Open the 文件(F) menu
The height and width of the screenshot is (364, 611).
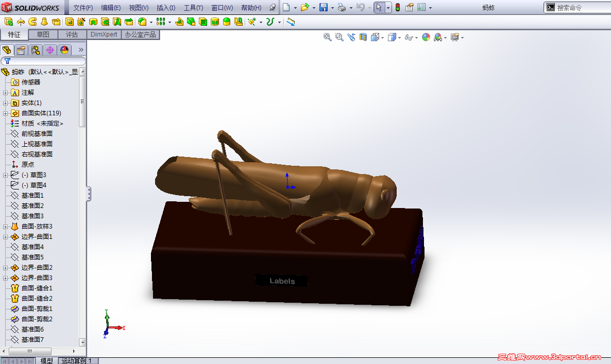(83, 8)
